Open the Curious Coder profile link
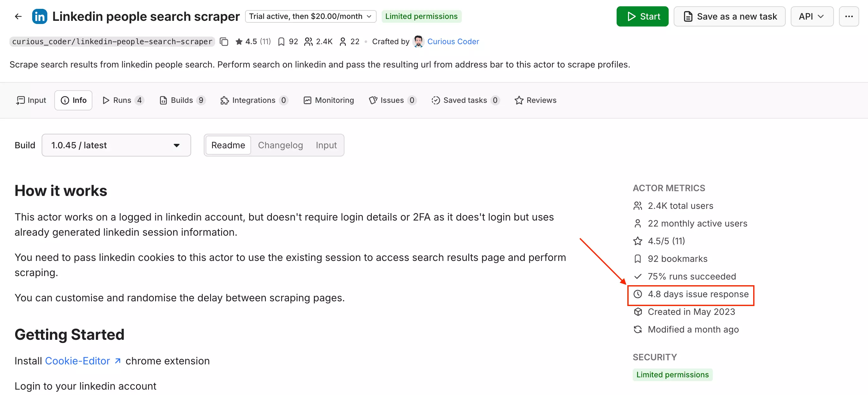The height and width of the screenshot is (395, 868). 453,41
